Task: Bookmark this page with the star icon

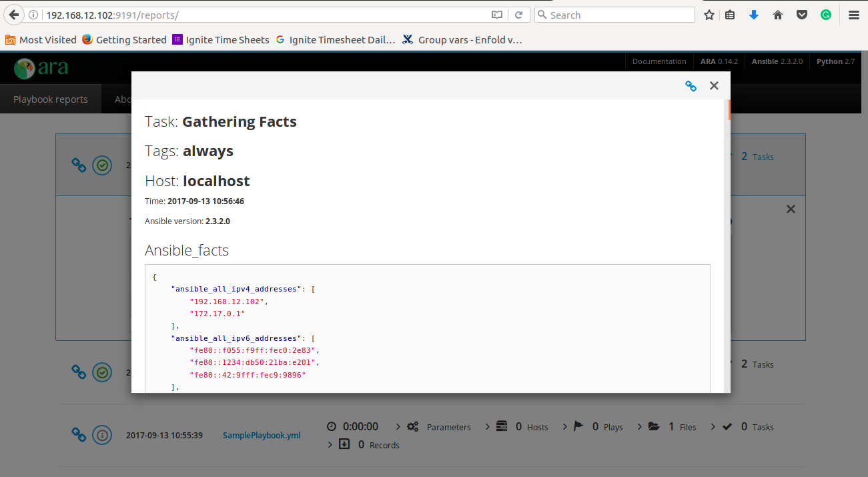Action: 709,15
